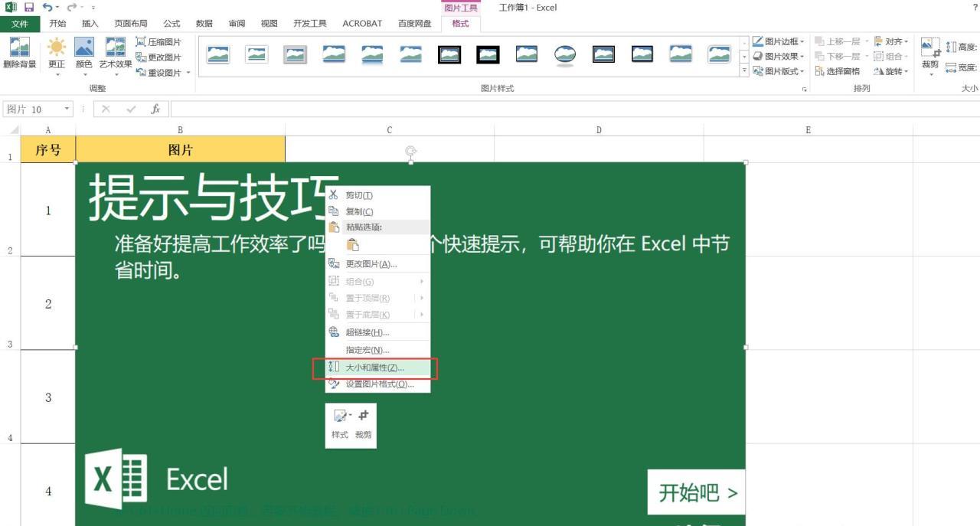Switch to the 开发工具 ribbon tab
Screen dimensions: 980x526
click(310, 24)
